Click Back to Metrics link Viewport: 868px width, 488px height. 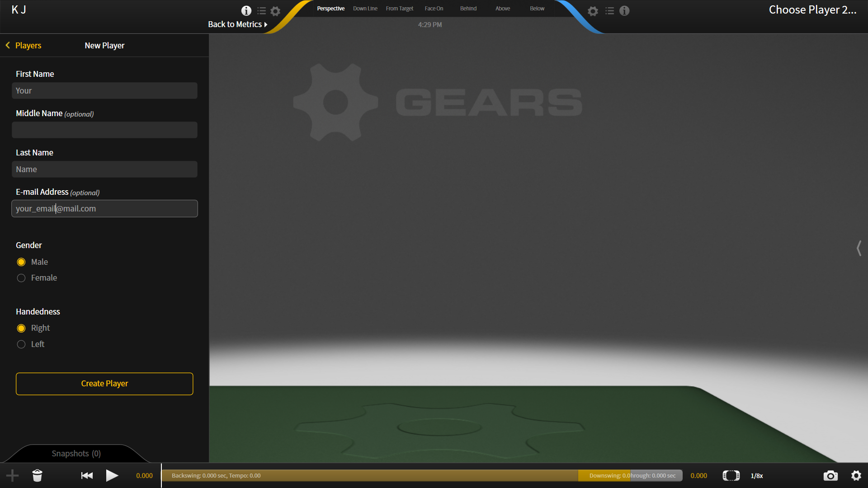tap(238, 24)
